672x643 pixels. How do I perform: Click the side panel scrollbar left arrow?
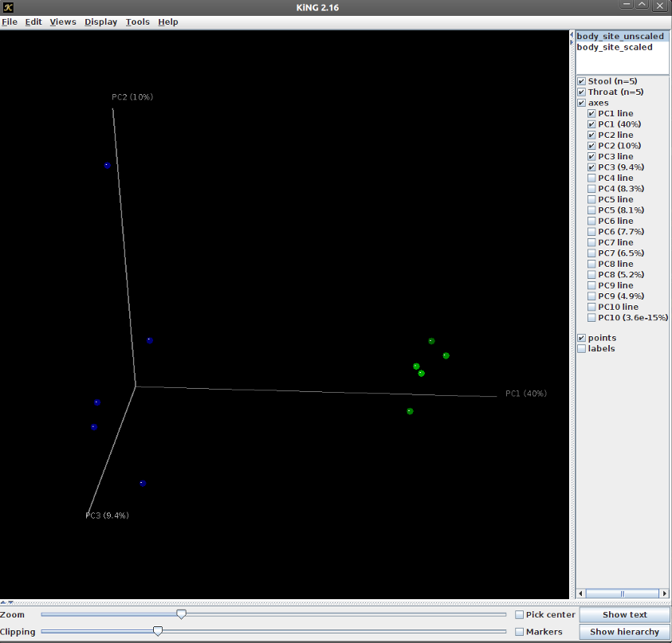coord(580,594)
